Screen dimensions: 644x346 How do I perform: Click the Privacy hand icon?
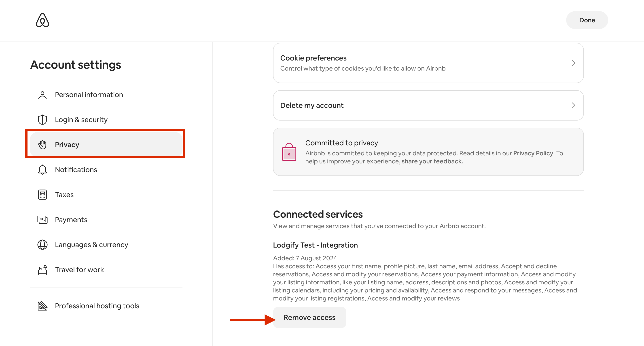click(42, 145)
